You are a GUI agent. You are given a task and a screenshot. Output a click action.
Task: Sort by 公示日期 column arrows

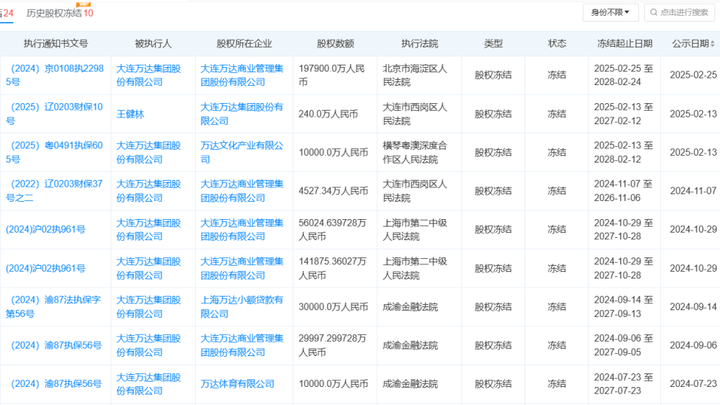tap(713, 44)
